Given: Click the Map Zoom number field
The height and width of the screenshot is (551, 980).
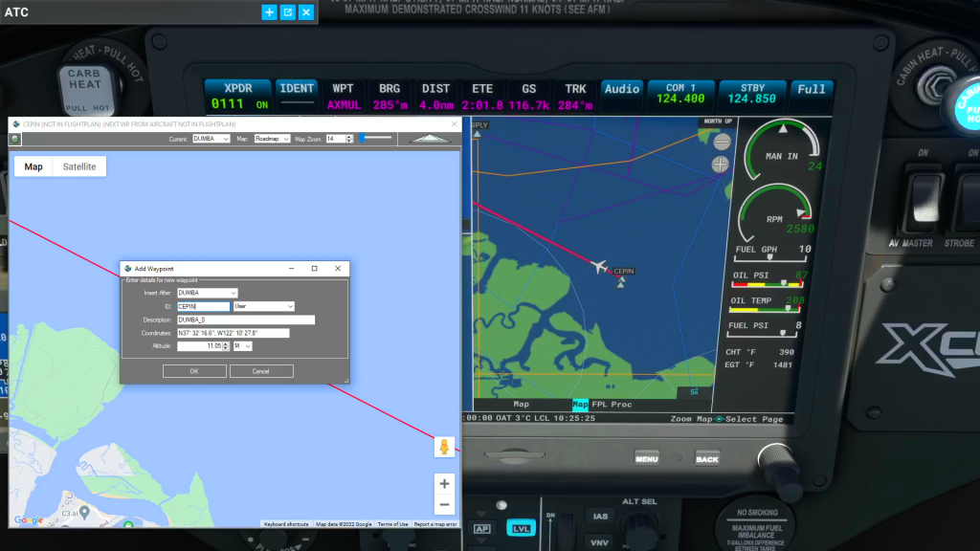Looking at the screenshot, I should pyautogui.click(x=336, y=139).
